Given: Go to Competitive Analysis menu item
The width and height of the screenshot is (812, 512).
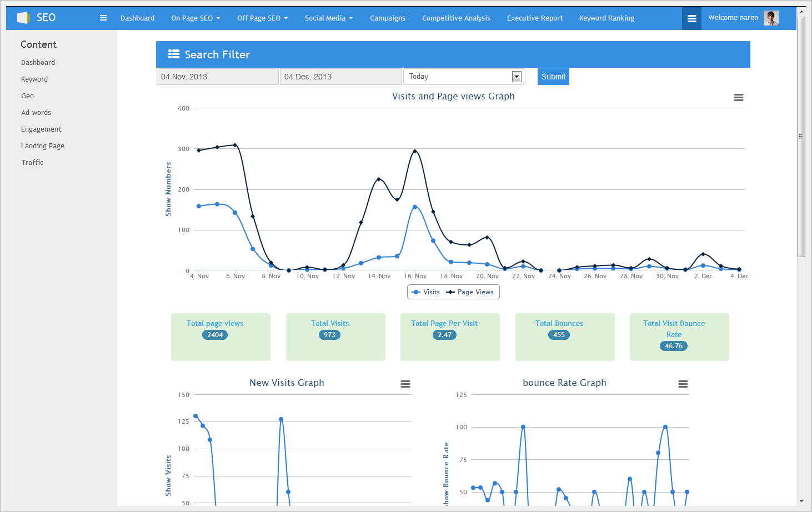Looking at the screenshot, I should pyautogui.click(x=456, y=18).
